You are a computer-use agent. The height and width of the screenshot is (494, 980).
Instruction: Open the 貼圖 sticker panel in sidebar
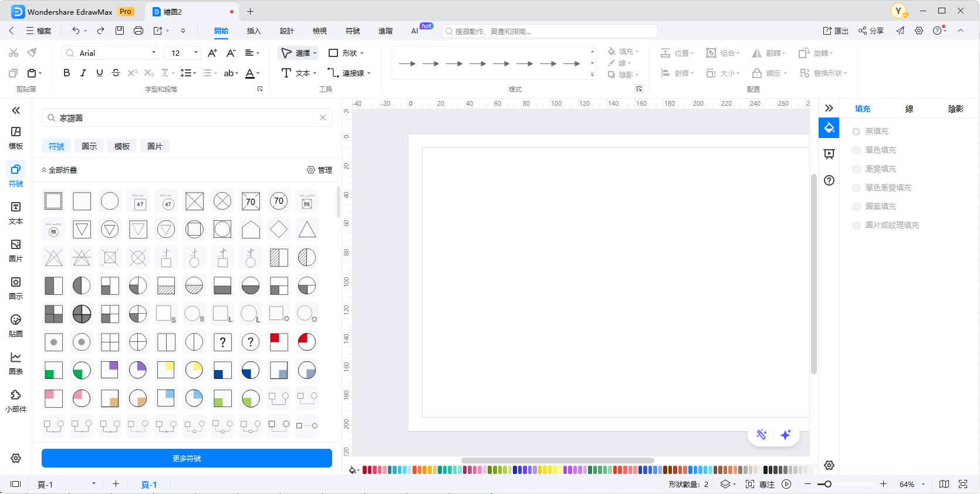[16, 325]
